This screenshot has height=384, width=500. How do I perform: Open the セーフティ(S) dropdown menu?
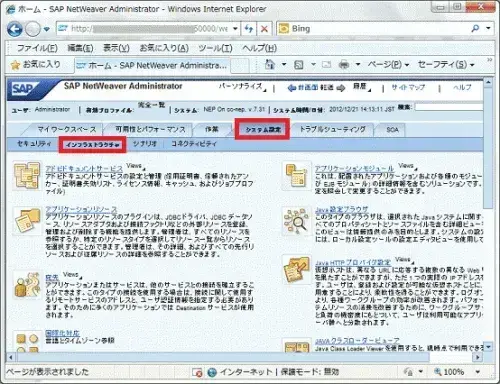[x=446, y=65]
